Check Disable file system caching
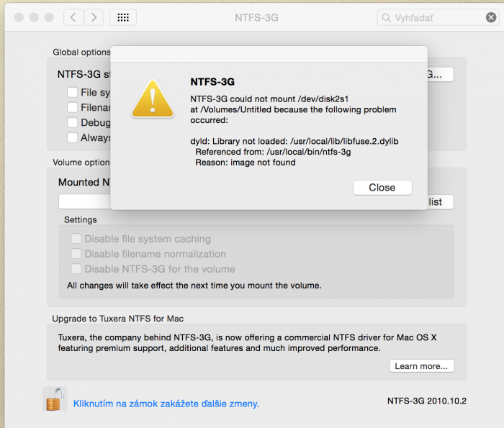The height and width of the screenshot is (428, 504). click(x=76, y=239)
